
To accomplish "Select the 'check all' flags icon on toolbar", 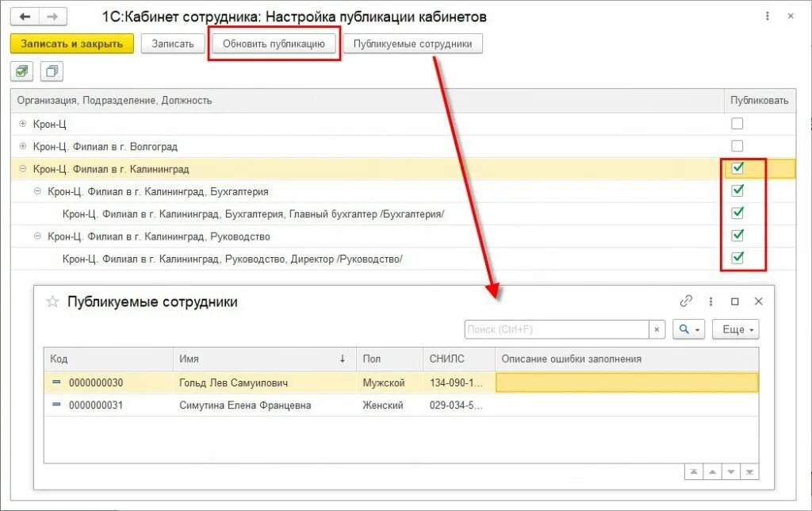I will coord(21,71).
